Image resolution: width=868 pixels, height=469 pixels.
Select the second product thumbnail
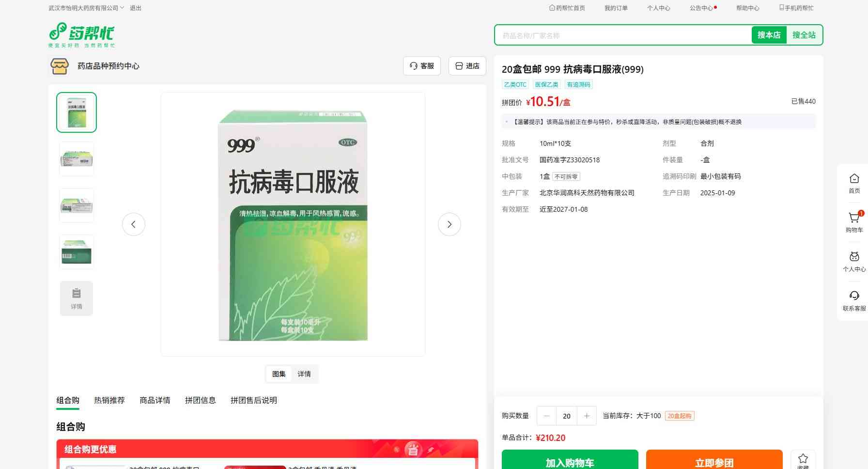tap(77, 159)
